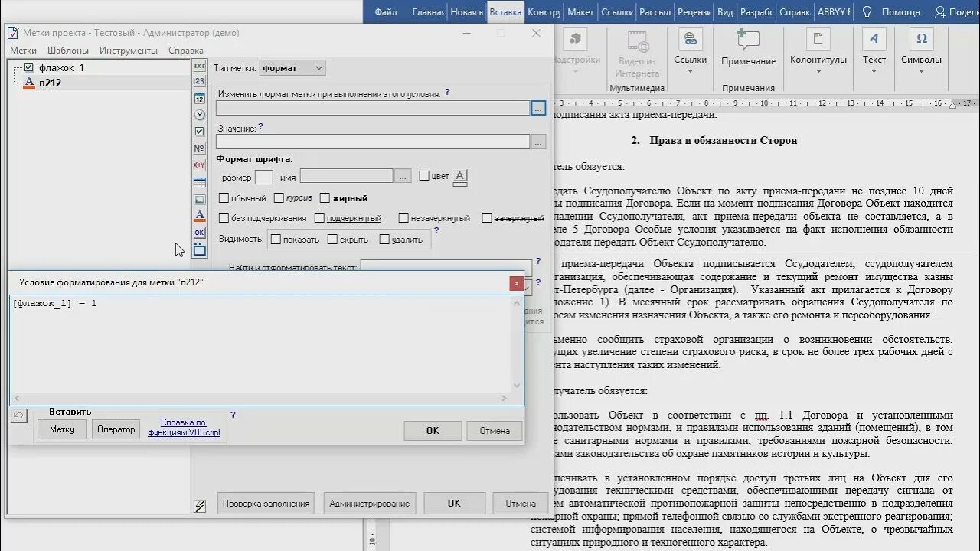Image resolution: width=980 pixels, height=551 pixels.
Task: Click the Символы omega icon in Word
Action: [x=921, y=39]
